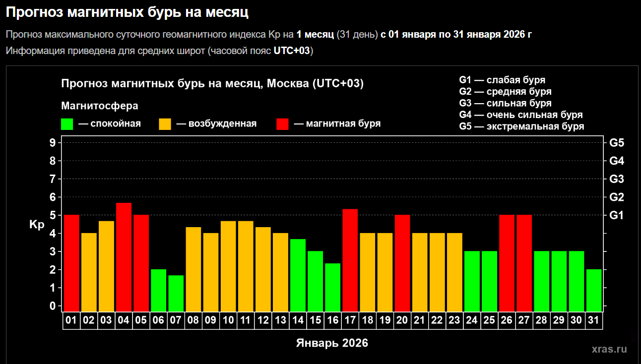Select the page heading 'Прогноз магнитных бурь на месяц'
Viewport: 641px width, 364px height.
127,12
